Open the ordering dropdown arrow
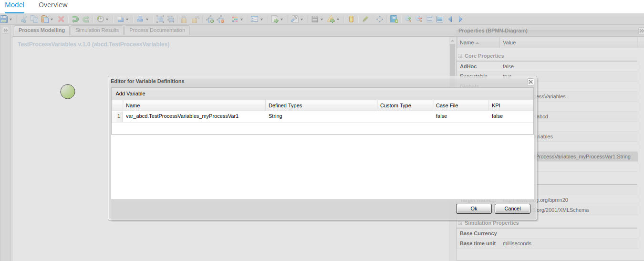 (127, 20)
